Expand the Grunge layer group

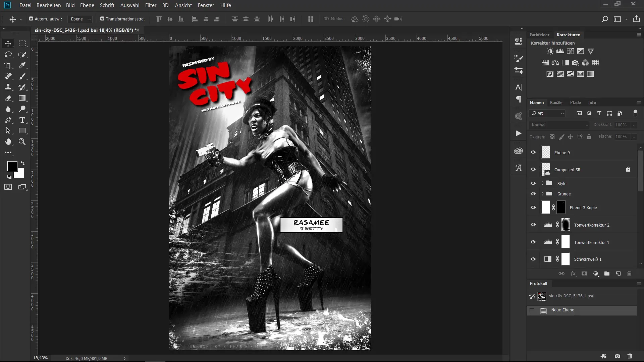(x=542, y=194)
